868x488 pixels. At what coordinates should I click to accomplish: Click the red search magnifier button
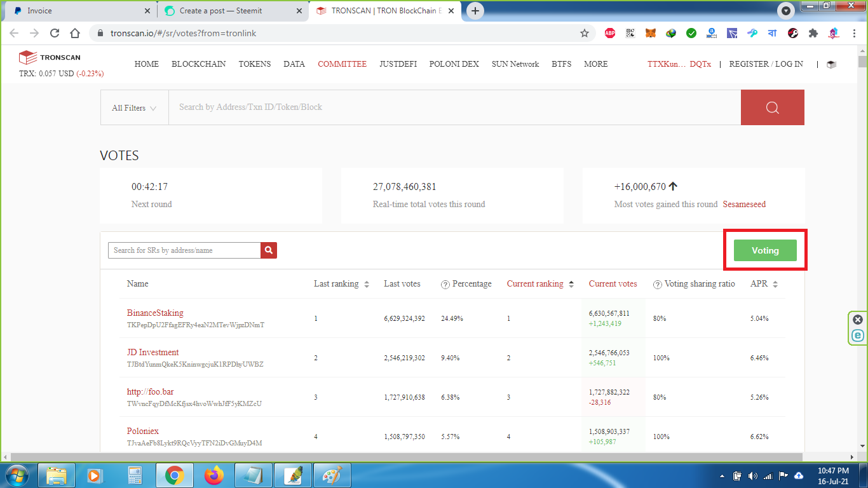(x=772, y=107)
